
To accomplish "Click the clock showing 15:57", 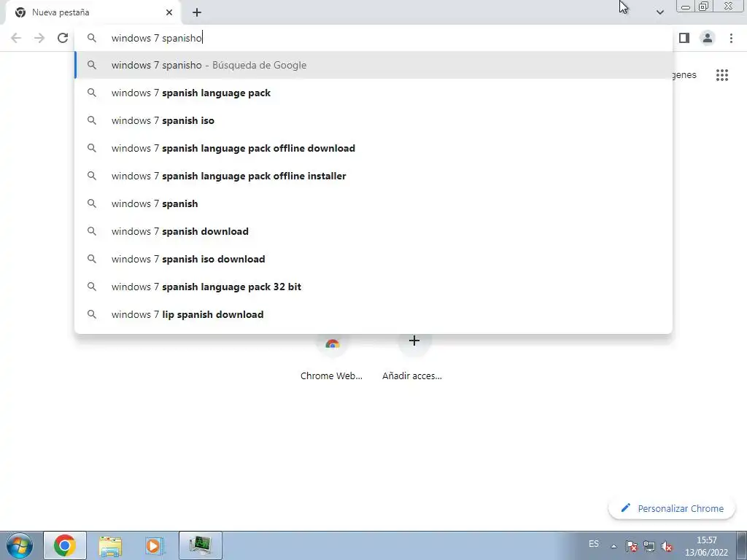I will click(706, 546).
